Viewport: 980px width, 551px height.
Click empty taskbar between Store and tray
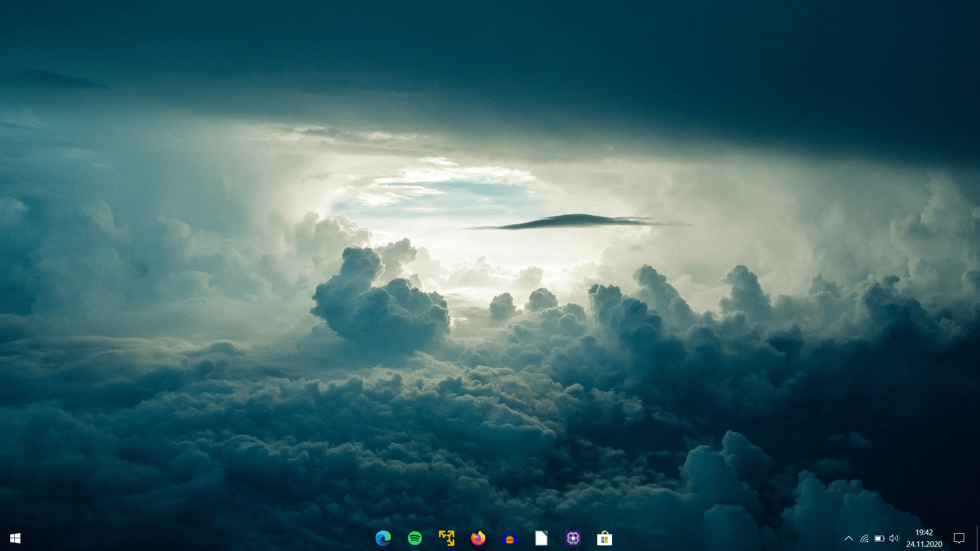[x=725, y=538]
